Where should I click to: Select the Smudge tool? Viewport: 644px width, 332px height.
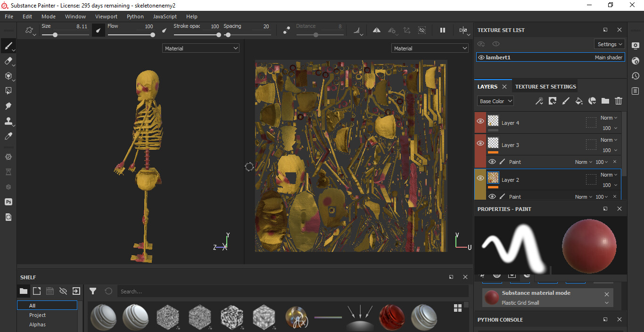tap(8, 106)
